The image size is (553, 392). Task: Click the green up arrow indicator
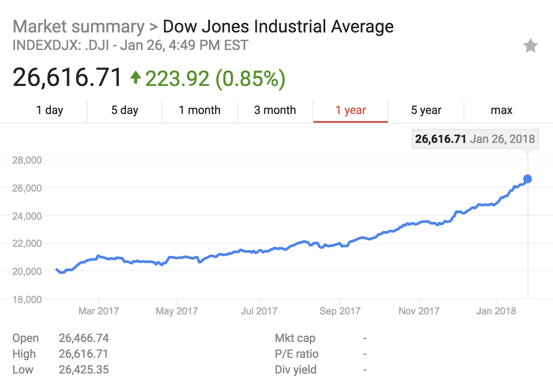(136, 78)
